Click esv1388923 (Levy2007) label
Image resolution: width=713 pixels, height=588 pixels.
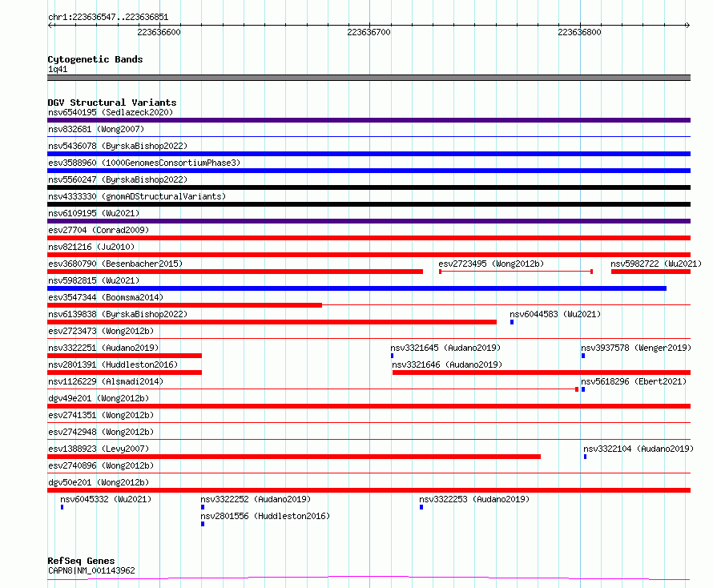(x=99, y=449)
